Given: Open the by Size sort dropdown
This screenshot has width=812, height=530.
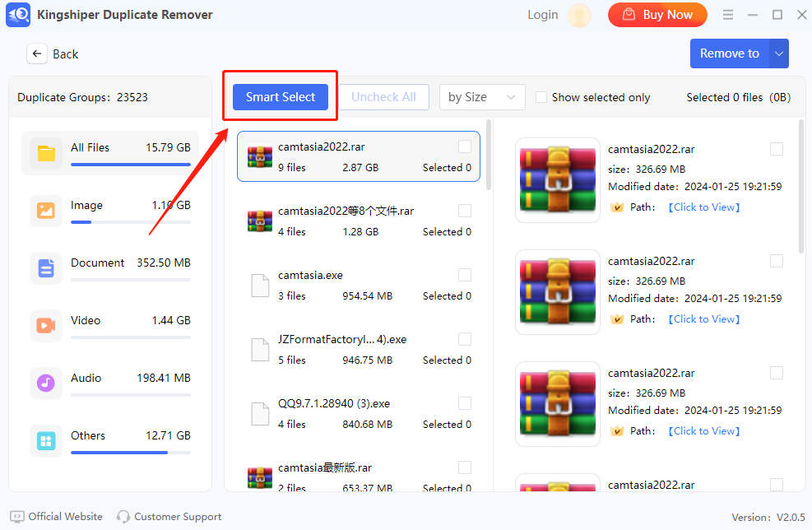Looking at the screenshot, I should coord(482,97).
